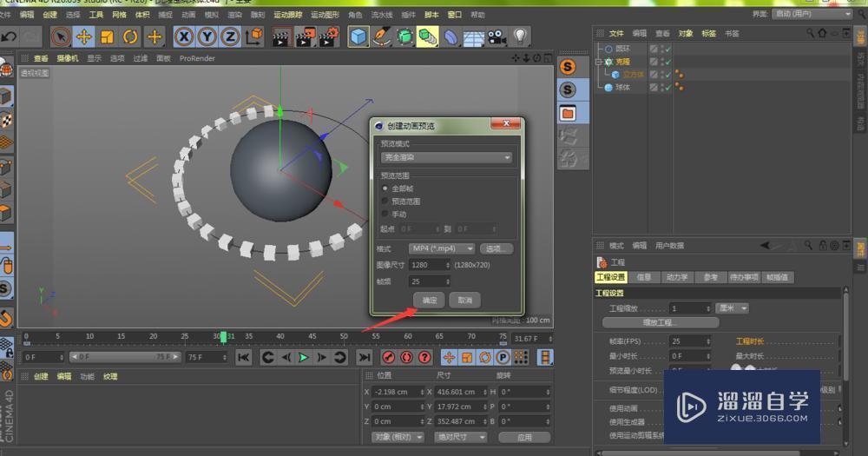Go to the end of animation
This screenshot has width=868, height=456.
[x=364, y=358]
